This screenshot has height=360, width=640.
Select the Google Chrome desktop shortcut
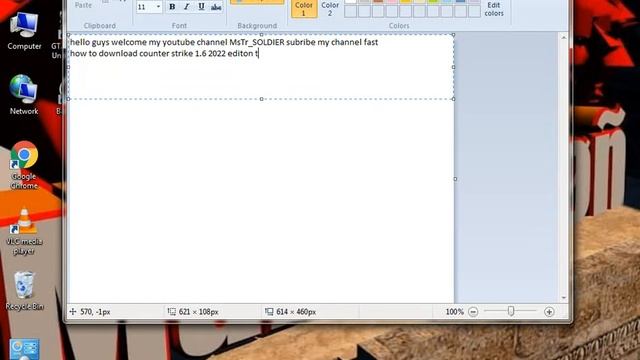pyautogui.click(x=24, y=165)
